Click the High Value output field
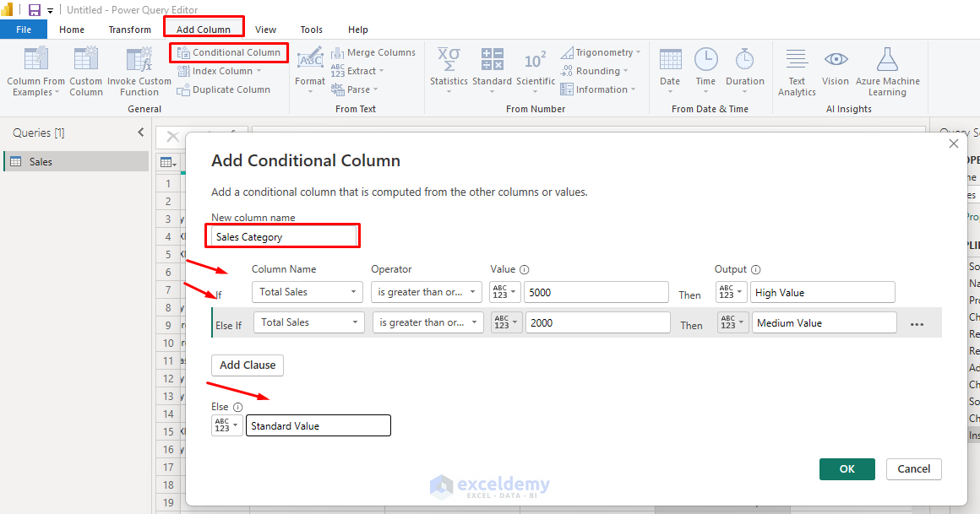The image size is (980, 514). pos(823,292)
